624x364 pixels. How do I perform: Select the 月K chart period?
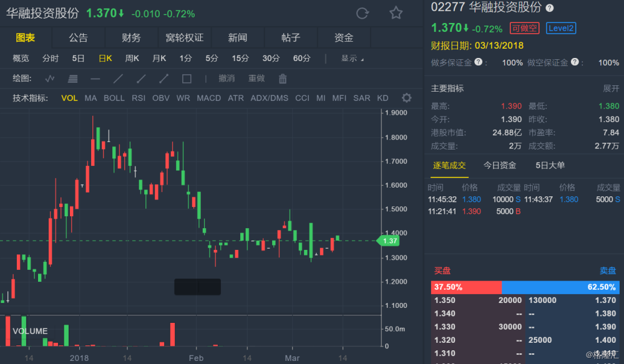[x=159, y=59]
